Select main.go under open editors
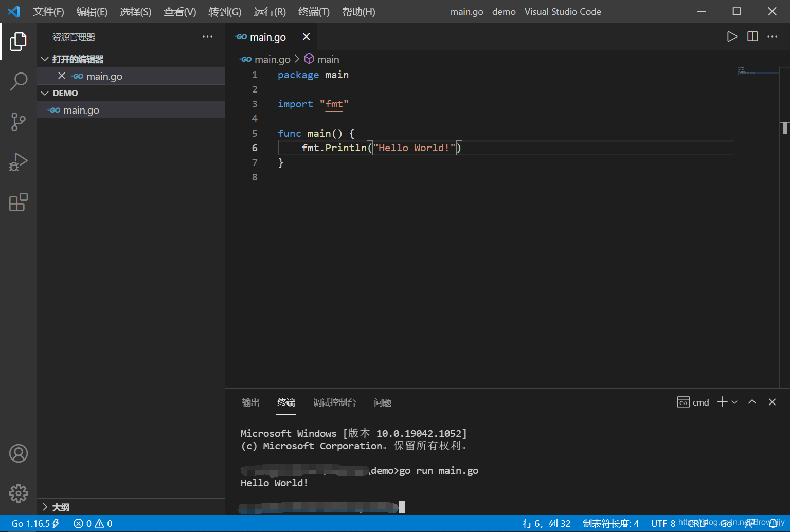The height and width of the screenshot is (532, 790). (131, 76)
